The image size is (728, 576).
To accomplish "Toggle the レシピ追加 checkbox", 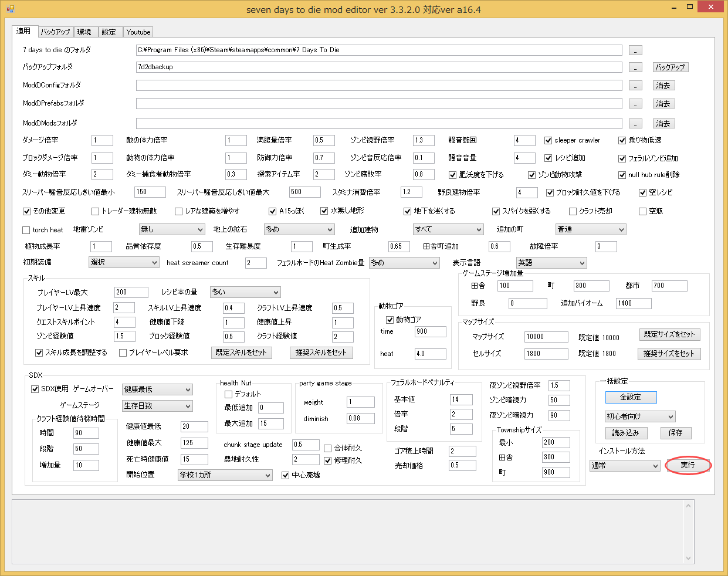I will (x=548, y=158).
